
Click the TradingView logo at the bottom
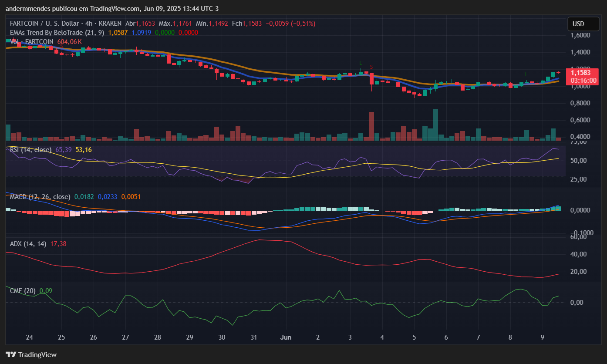[31, 354]
